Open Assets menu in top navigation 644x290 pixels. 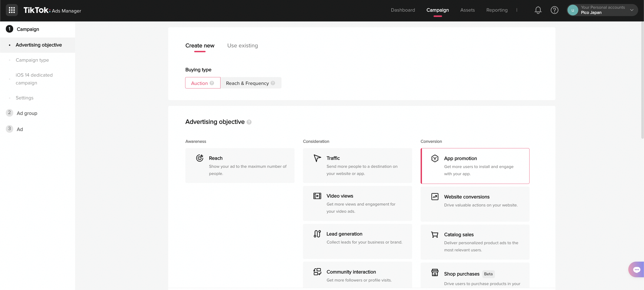click(x=467, y=10)
